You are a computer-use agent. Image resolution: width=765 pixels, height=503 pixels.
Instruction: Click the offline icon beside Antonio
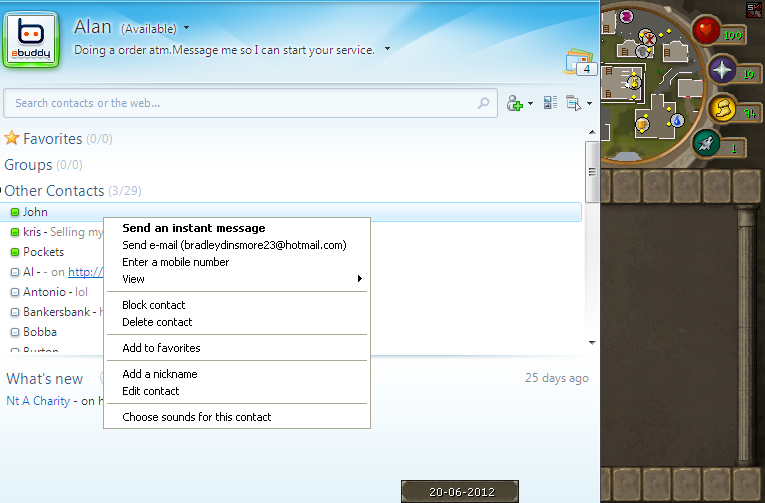pyautogui.click(x=15, y=292)
